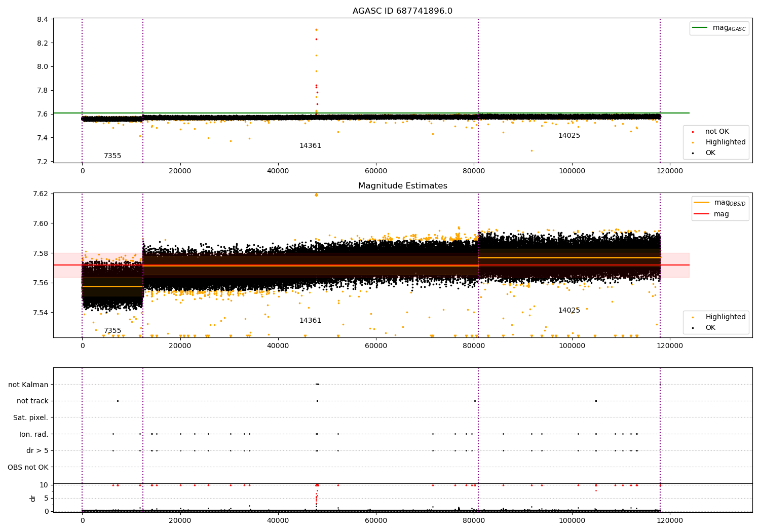Click the 20000 x-axis tick of the bottom flags plot

[180, 520]
